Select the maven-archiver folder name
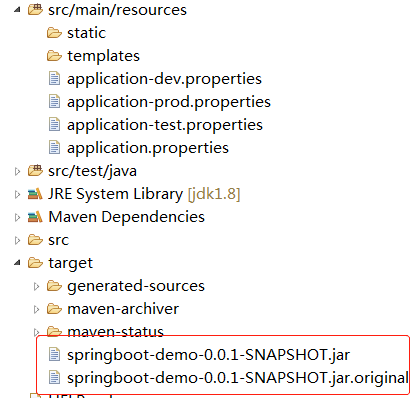Screen dimensions: 420x398 (123, 309)
